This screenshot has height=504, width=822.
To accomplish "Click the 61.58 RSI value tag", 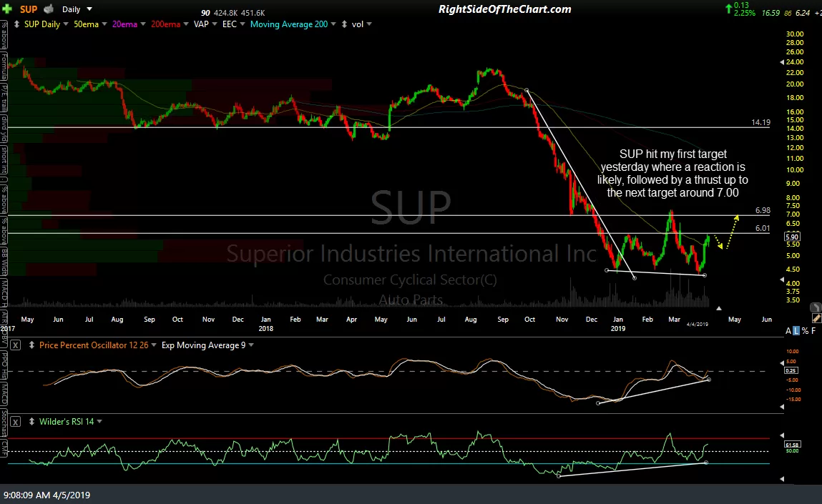I will pyautogui.click(x=791, y=445).
